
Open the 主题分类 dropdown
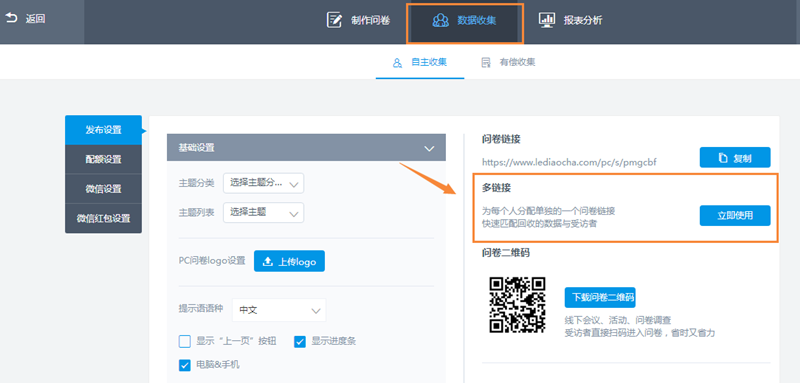[x=263, y=184]
